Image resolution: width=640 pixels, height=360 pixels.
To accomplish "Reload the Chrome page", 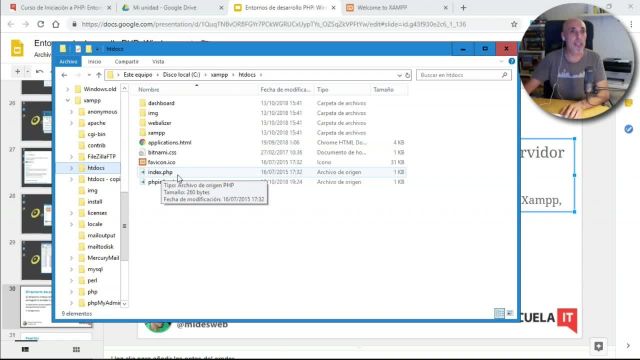I will [x=40, y=24].
